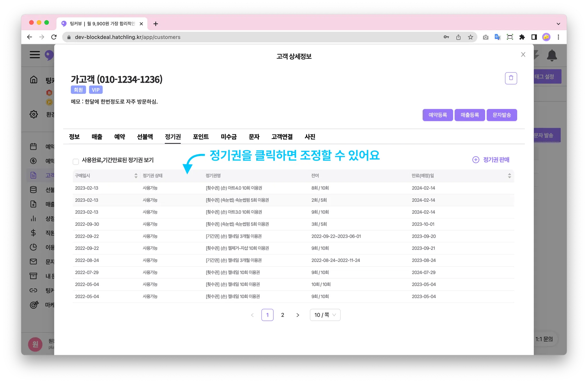Enable showing used or expired passes checkbox
Image resolution: width=588 pixels, height=383 pixels.
click(76, 162)
